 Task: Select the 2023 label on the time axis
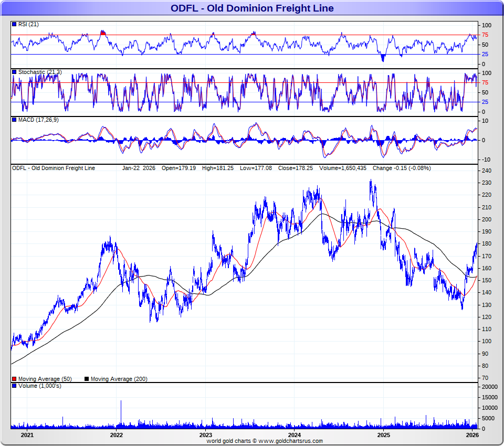(205, 435)
